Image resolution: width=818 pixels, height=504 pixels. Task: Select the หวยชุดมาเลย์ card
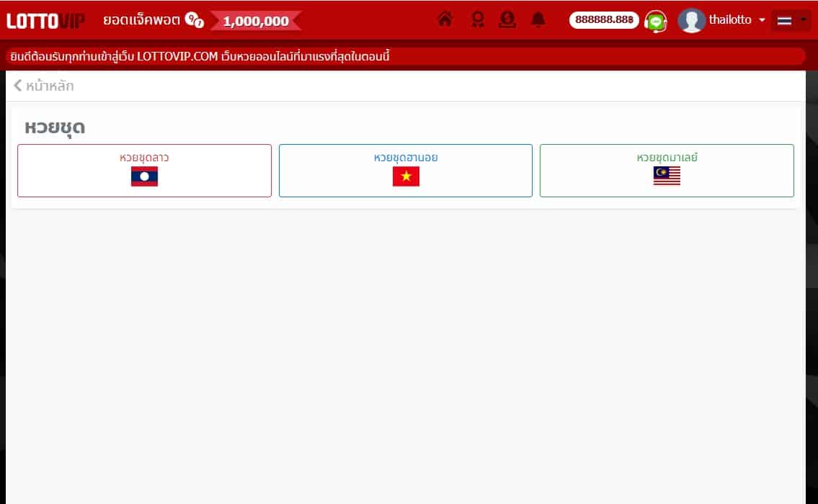coord(667,171)
